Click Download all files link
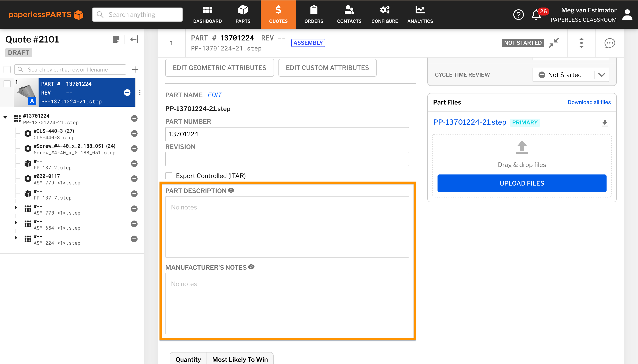Screen dimensions: 638x364 coord(589,102)
